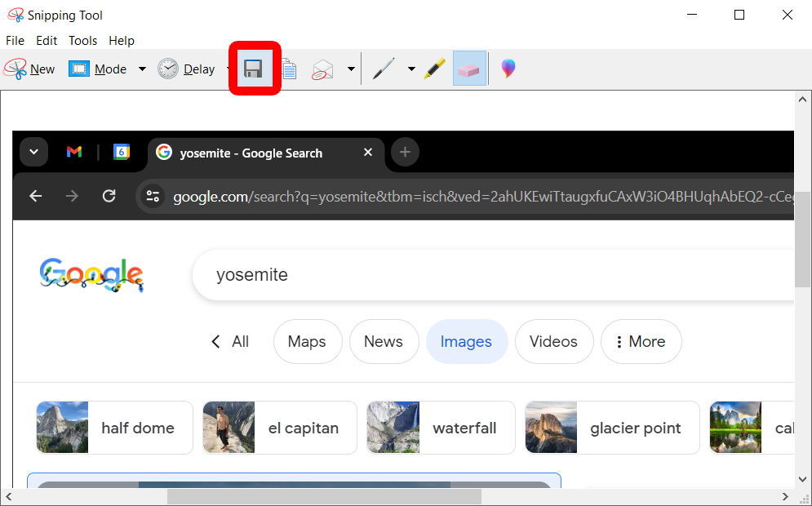812x506 pixels.
Task: Expand the Mode dropdown arrow
Action: pos(142,69)
